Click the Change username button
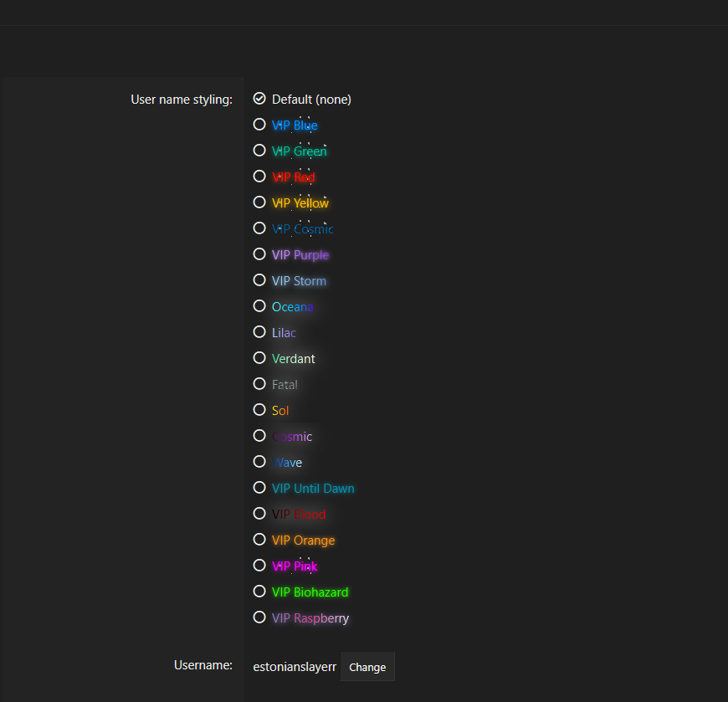728x702 pixels. [367, 667]
